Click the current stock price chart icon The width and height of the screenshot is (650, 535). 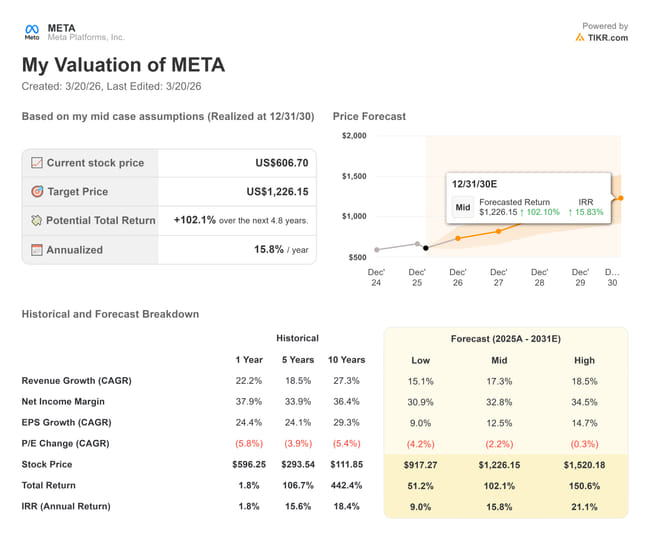[x=37, y=163]
